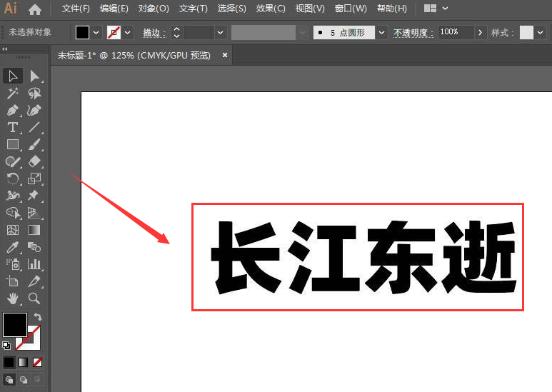The height and width of the screenshot is (392, 552).
Task: Choose the Zoom magnifier tool
Action: [34, 298]
